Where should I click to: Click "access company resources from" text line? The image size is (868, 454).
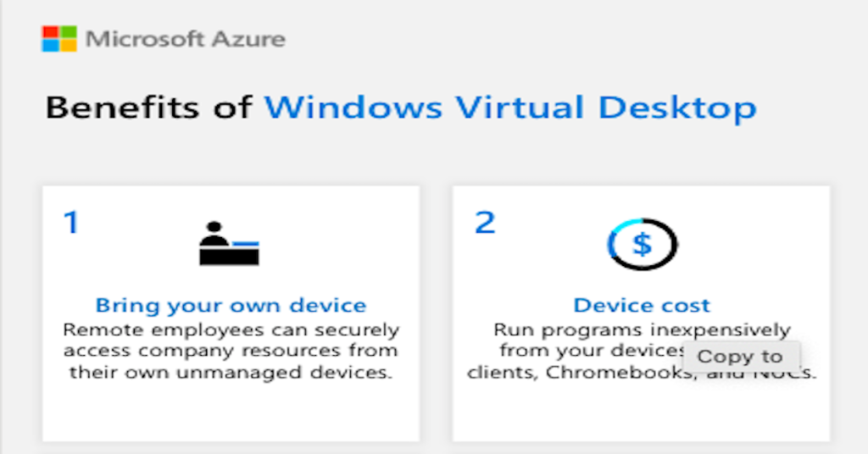pos(231,351)
